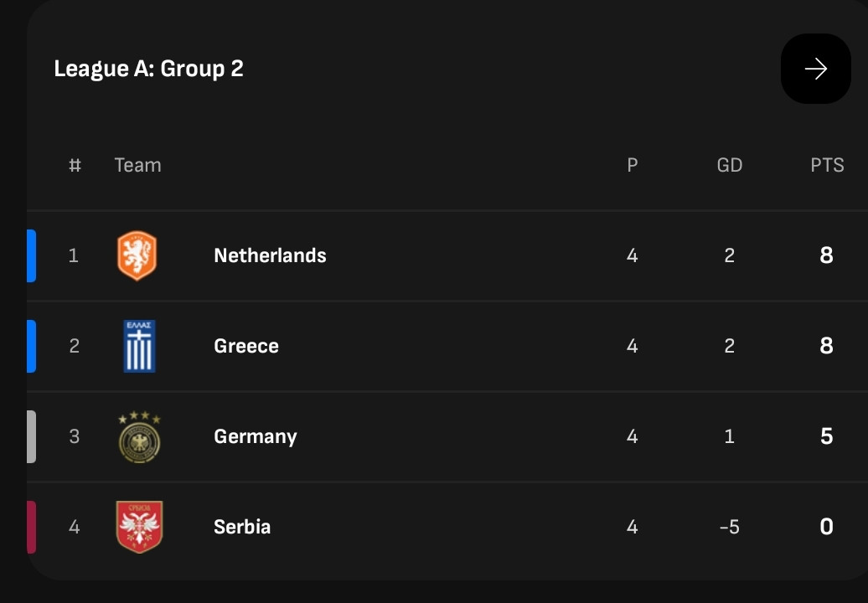Screen dimensions: 868x603
Task: Click the blue qualification marker beside Greece
Action: (x=32, y=346)
